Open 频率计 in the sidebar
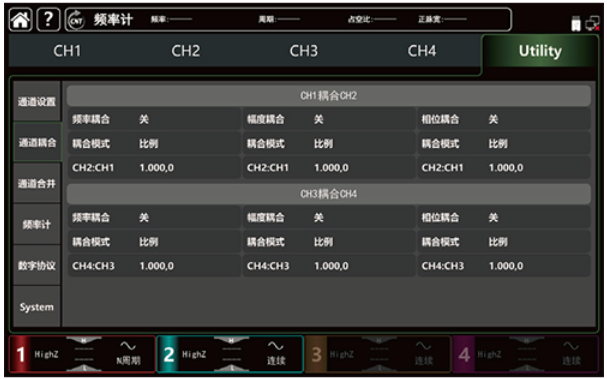 click(37, 225)
